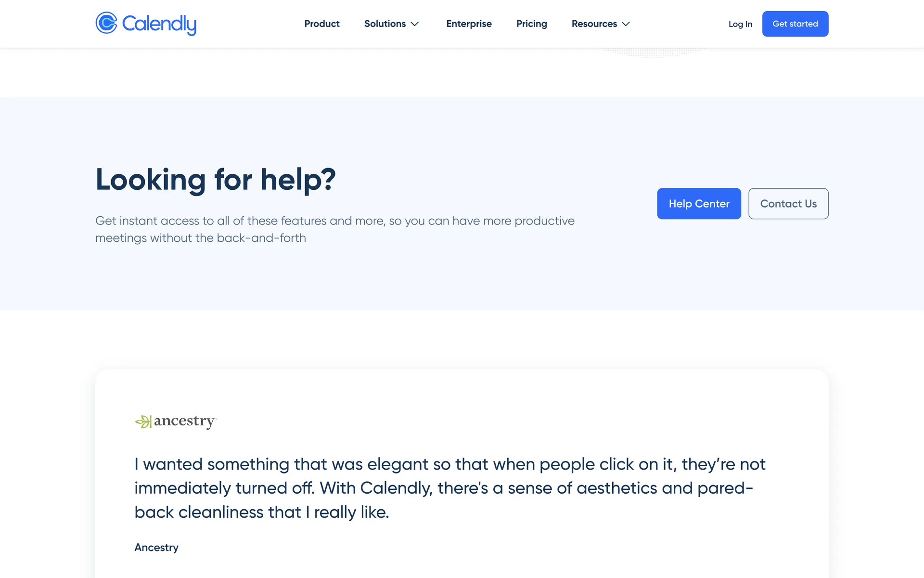This screenshot has width=924, height=578.
Task: Open the Help Center
Action: pos(699,204)
